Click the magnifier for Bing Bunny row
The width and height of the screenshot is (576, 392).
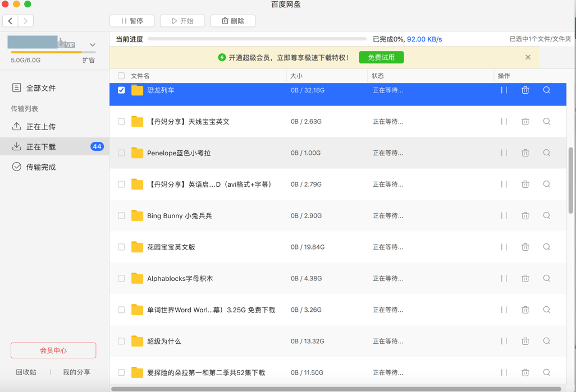[547, 215]
